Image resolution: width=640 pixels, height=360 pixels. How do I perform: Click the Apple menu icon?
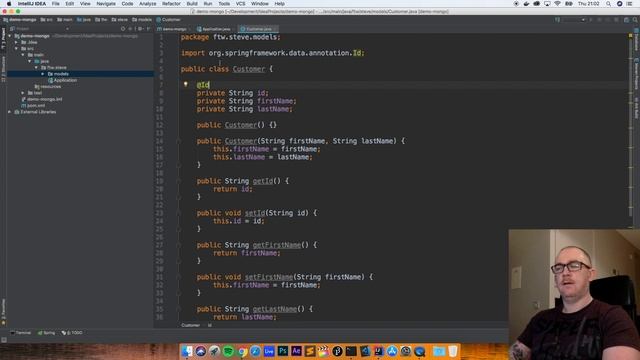click(x=9, y=4)
